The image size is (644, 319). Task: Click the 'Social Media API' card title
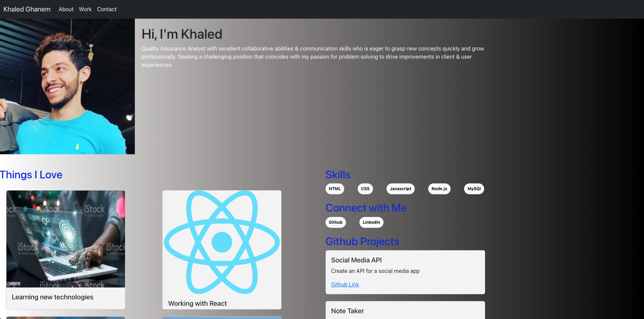[x=356, y=260]
